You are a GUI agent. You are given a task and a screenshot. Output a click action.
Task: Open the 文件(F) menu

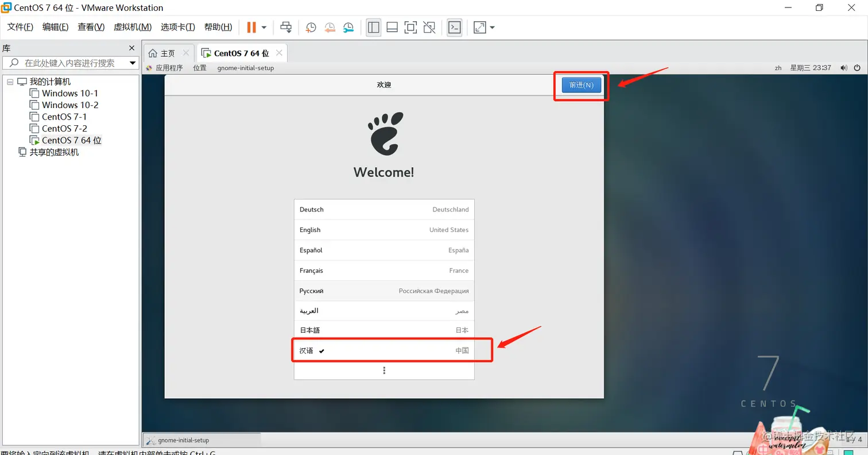click(x=20, y=27)
